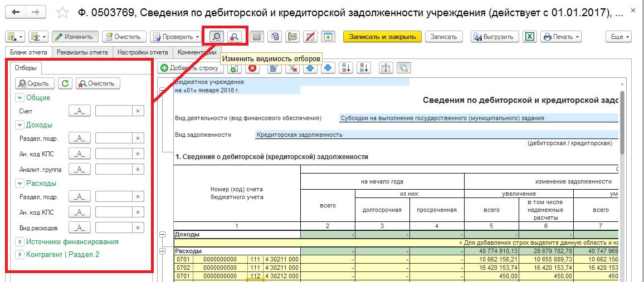Click Очистить in the filters panel

point(97,83)
